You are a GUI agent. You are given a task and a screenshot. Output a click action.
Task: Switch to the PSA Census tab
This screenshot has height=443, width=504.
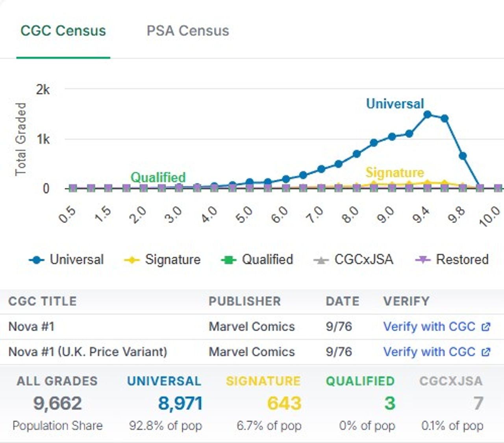(x=187, y=31)
